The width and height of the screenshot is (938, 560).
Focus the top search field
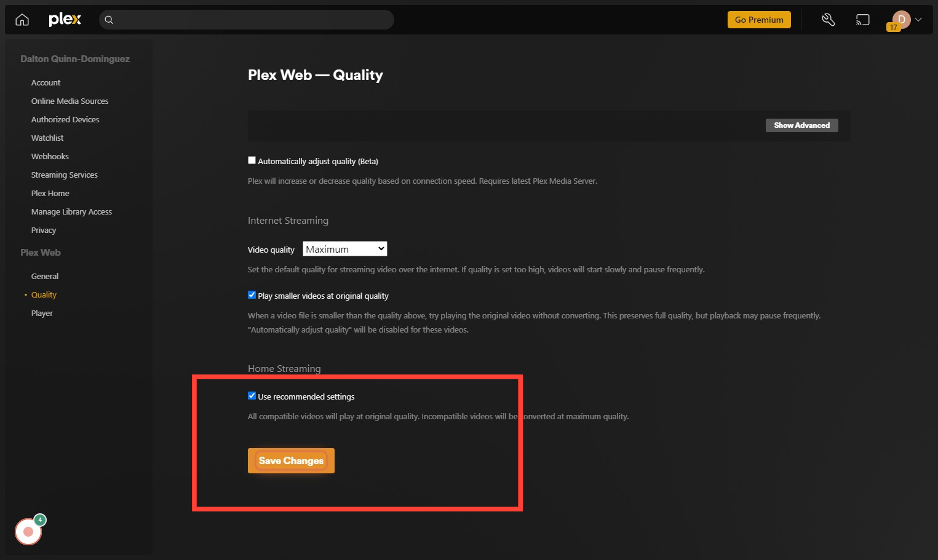click(x=247, y=20)
